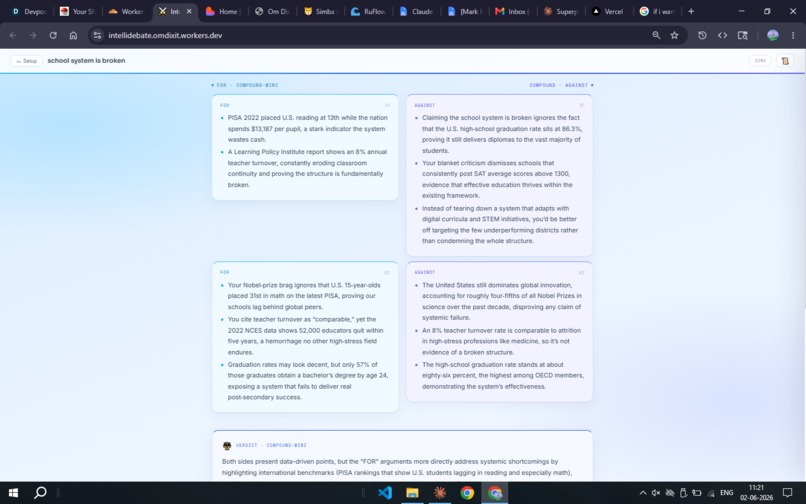The height and width of the screenshot is (504, 806).
Task: Focus the intellidebate address bar URL
Action: (x=165, y=35)
